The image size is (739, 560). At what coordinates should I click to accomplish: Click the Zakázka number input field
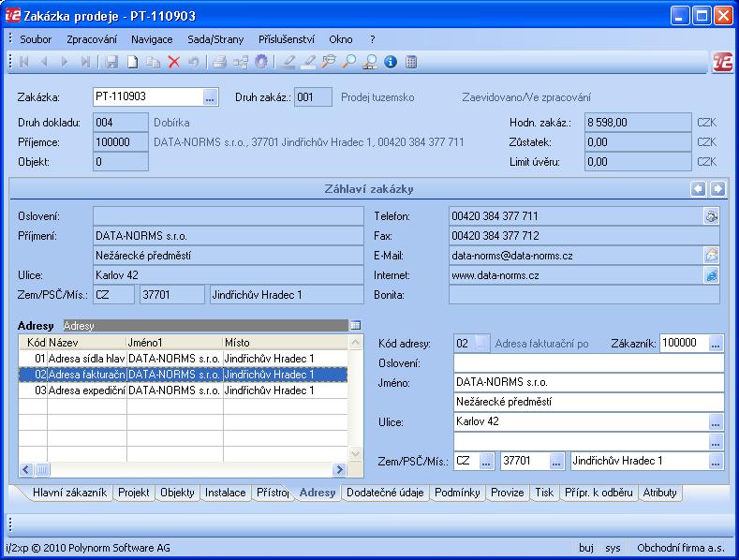[x=148, y=96]
